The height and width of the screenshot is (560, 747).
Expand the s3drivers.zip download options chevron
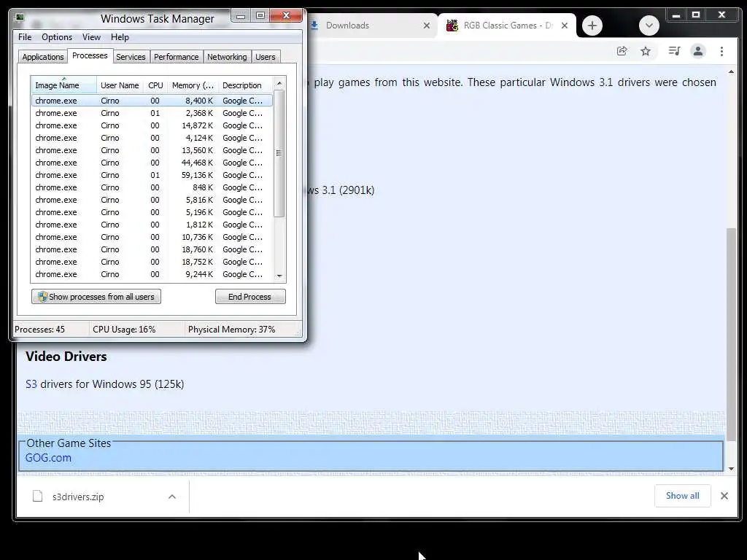[x=172, y=497]
